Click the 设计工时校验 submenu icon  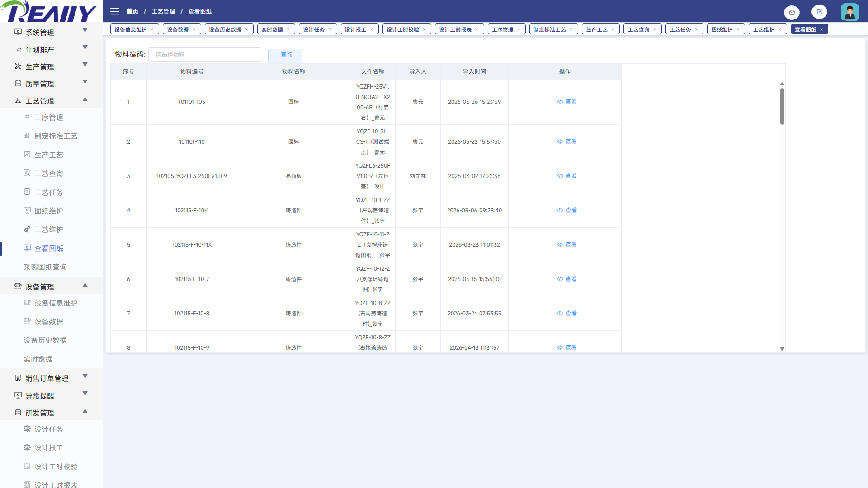[27, 466]
